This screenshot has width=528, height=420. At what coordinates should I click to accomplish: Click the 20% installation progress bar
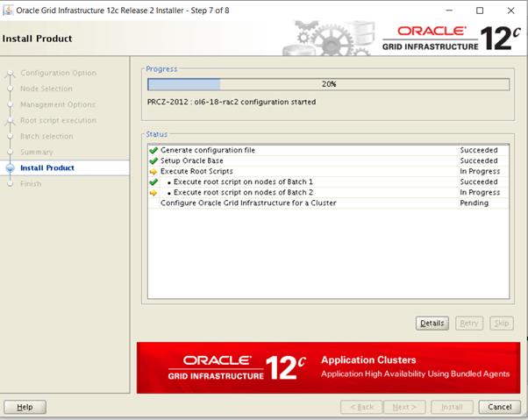pos(328,85)
